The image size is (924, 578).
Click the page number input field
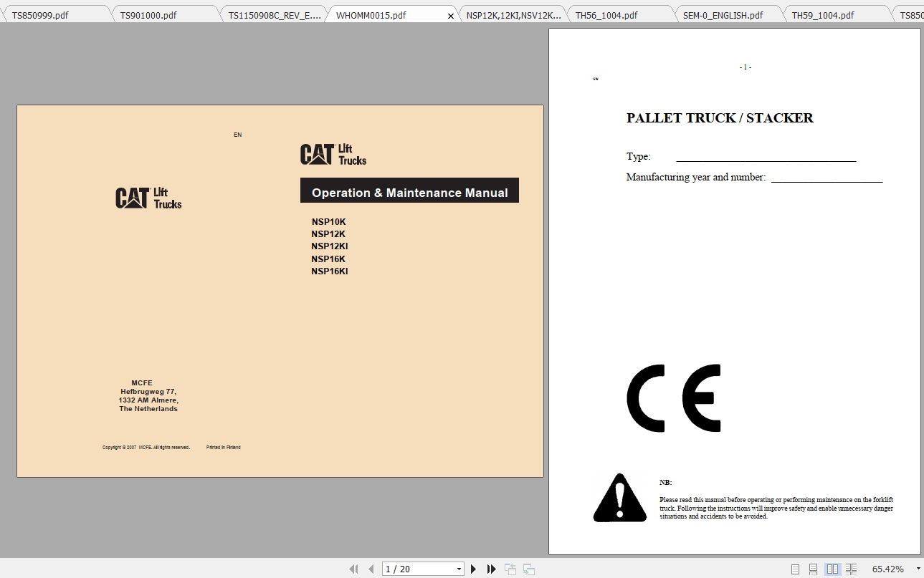tap(419, 569)
